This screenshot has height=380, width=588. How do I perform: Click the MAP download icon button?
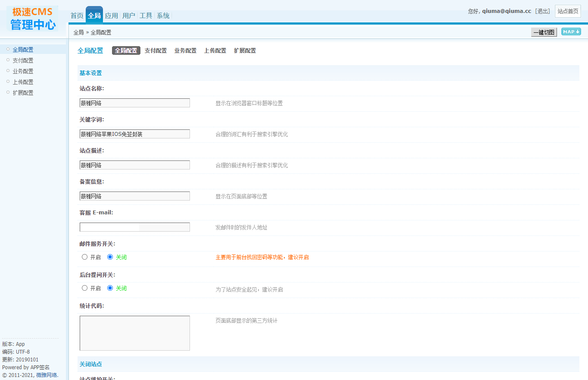(571, 32)
